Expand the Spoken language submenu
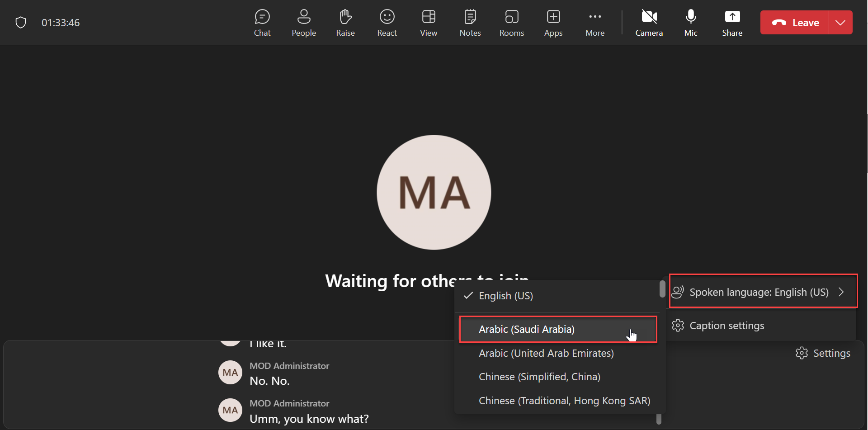 pyautogui.click(x=763, y=292)
